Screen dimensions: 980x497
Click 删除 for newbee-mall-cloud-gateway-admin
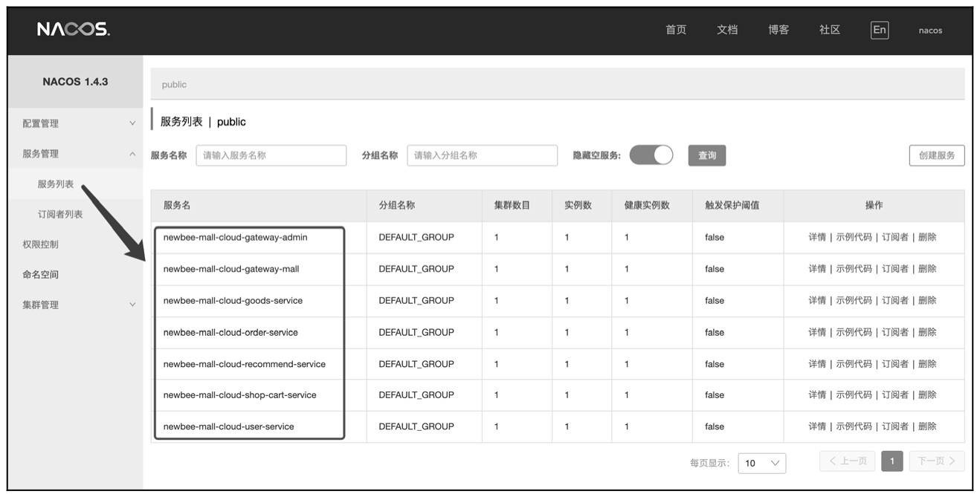[x=927, y=237]
